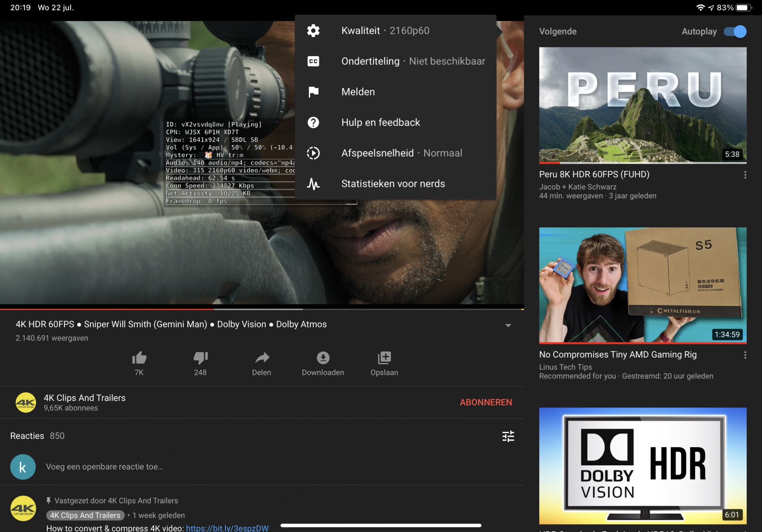762x532 pixels.
Task: Tap the Melden flag icon
Action: [x=313, y=92]
